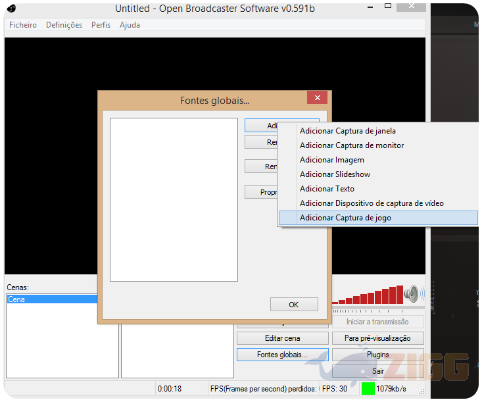
Task: Choose Adicionar Dispositivo de captura de vídeo
Action: pyautogui.click(x=378, y=203)
